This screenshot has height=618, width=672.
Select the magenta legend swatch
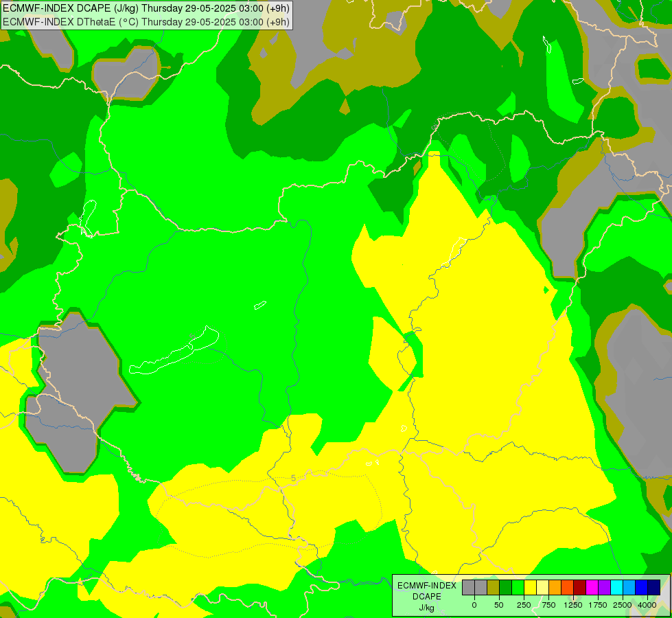pyautogui.click(x=592, y=588)
